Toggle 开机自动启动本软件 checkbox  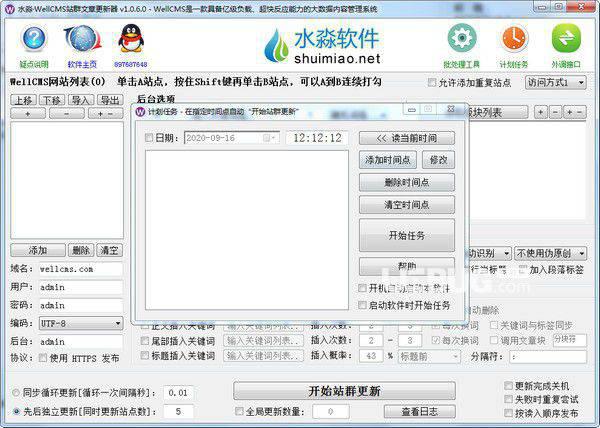362,288
